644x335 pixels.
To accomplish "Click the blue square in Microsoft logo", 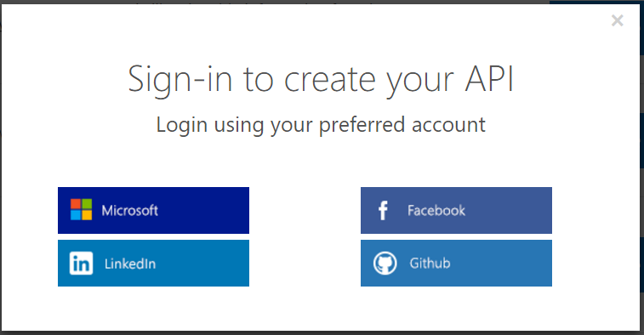I will tap(76, 215).
